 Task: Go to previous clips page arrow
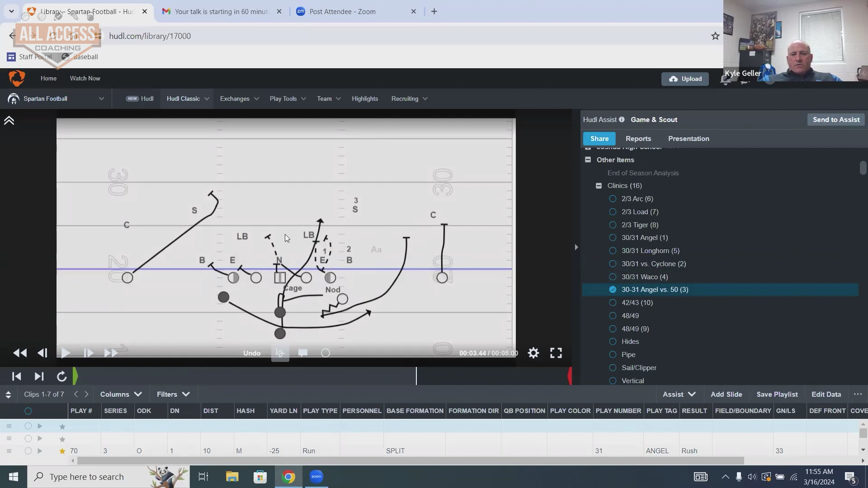(76, 394)
